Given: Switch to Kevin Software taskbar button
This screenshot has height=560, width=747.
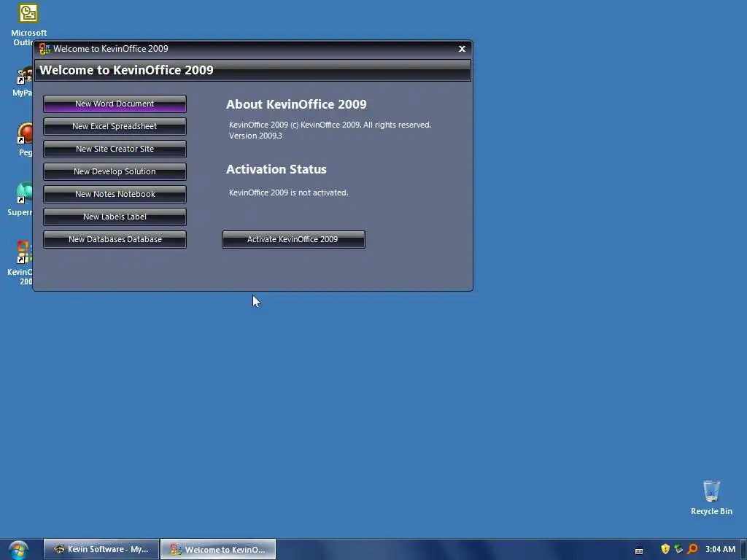Looking at the screenshot, I should [x=101, y=550].
